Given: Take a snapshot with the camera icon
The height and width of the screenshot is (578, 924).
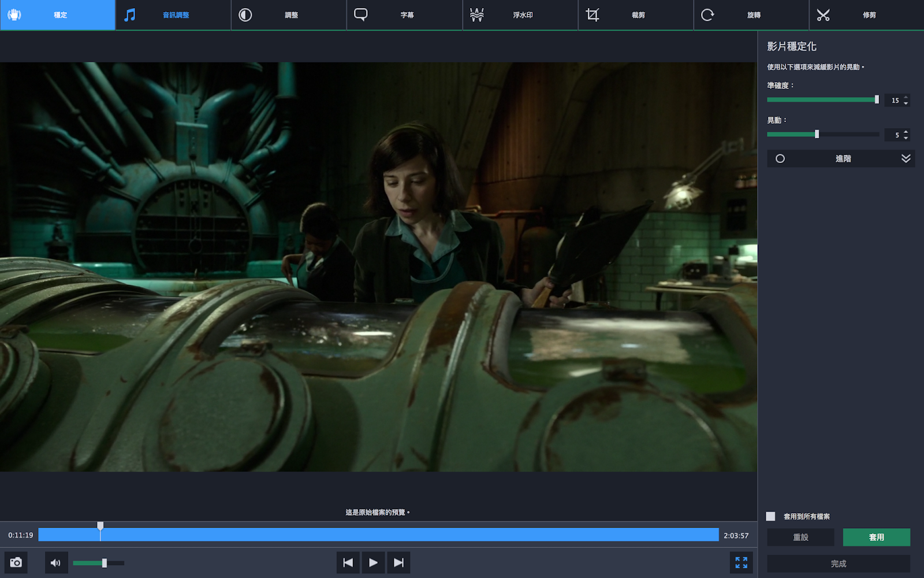Looking at the screenshot, I should coord(16,562).
